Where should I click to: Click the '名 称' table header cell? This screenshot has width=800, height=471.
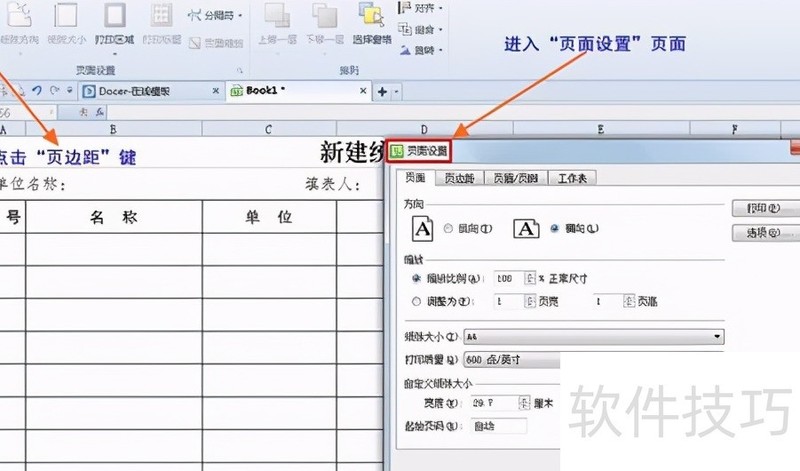114,217
